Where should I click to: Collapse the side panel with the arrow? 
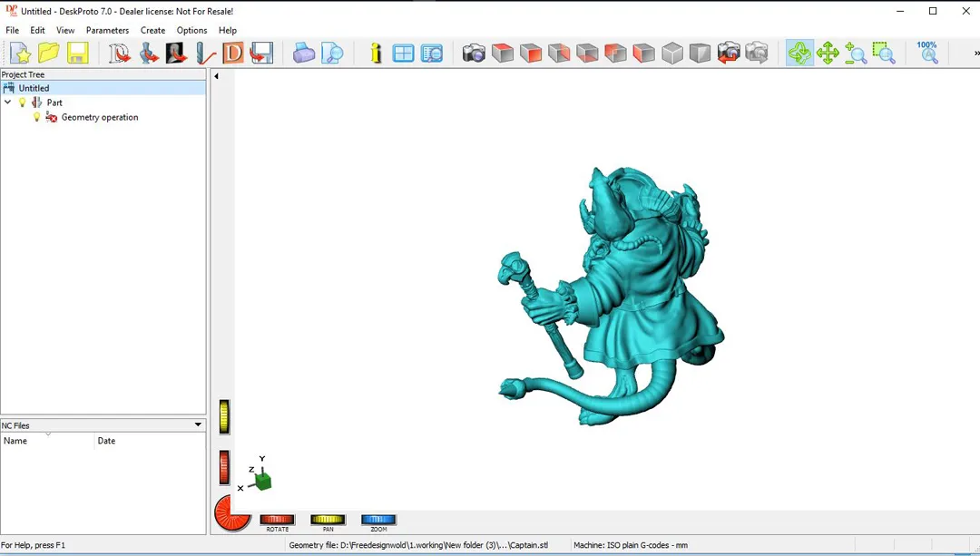216,76
